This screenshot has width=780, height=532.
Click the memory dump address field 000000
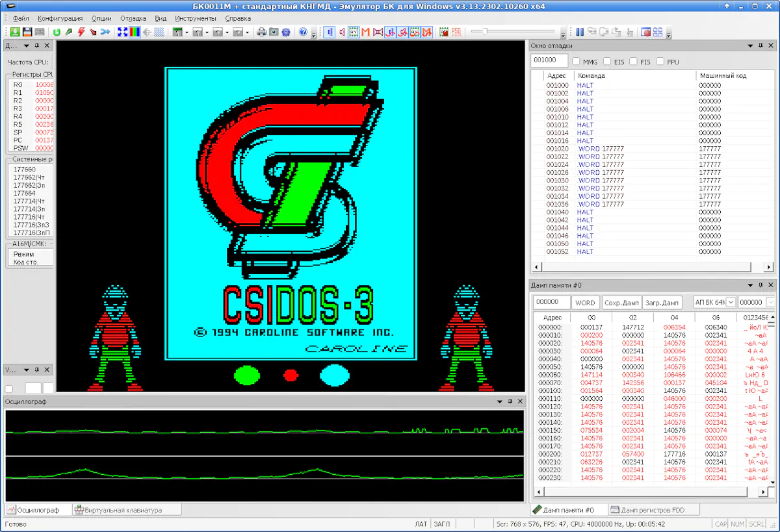point(551,303)
